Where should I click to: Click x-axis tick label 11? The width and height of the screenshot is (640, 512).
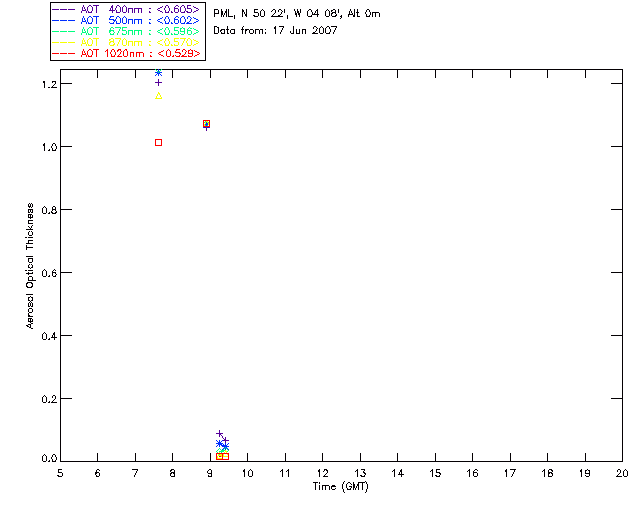[285, 473]
